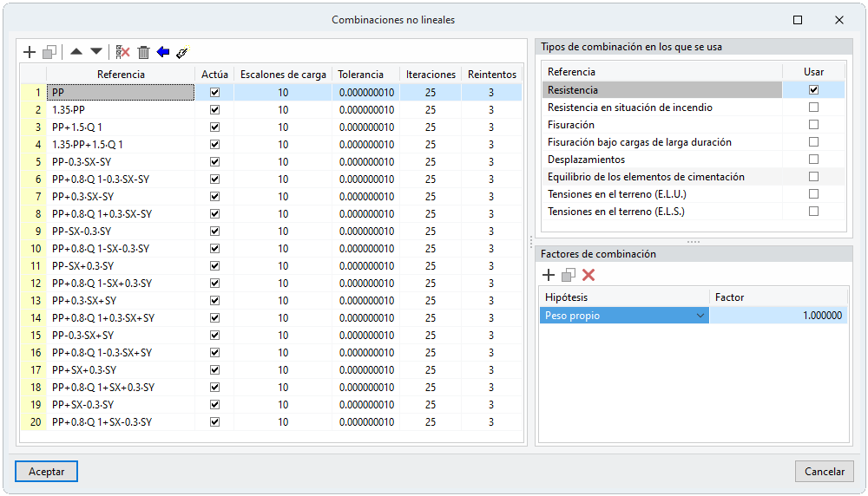Add a new nonlinear combination
This screenshot has height=496, width=868.
pyautogui.click(x=30, y=53)
